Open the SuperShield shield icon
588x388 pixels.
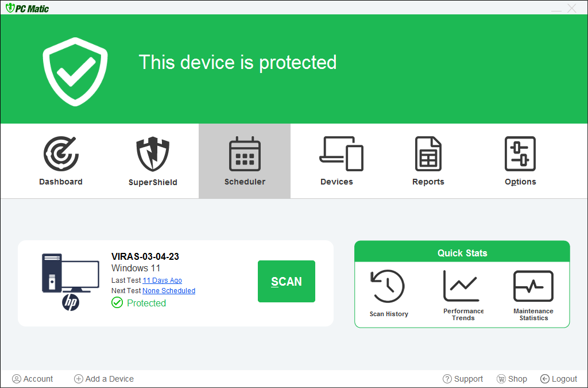pyautogui.click(x=153, y=154)
